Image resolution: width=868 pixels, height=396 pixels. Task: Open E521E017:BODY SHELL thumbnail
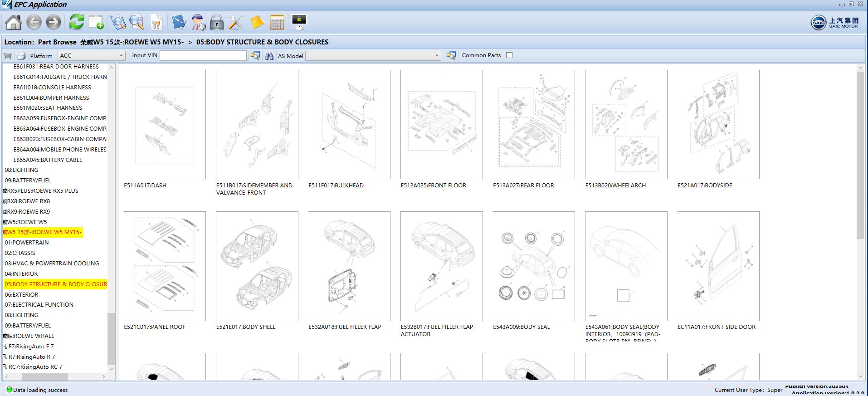257,266
